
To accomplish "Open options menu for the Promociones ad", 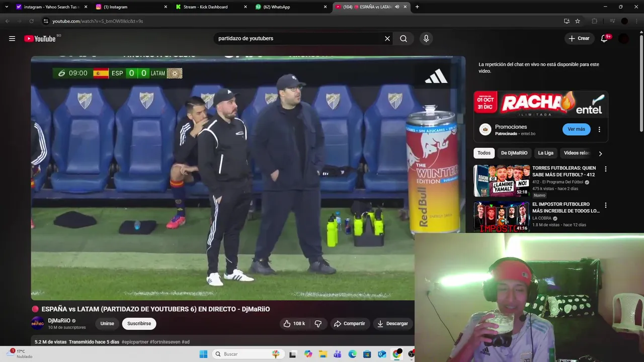I will (599, 129).
